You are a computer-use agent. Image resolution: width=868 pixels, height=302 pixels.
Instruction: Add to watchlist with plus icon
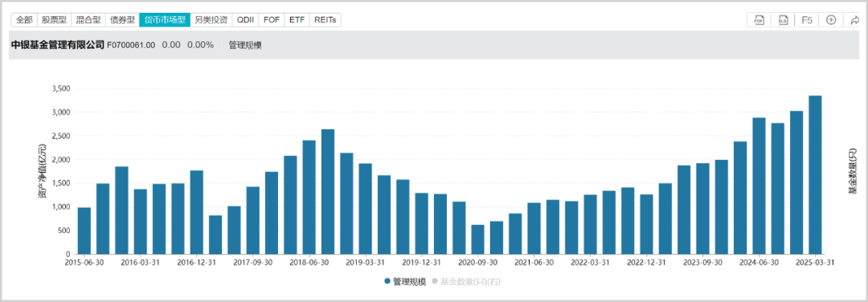[x=830, y=20]
